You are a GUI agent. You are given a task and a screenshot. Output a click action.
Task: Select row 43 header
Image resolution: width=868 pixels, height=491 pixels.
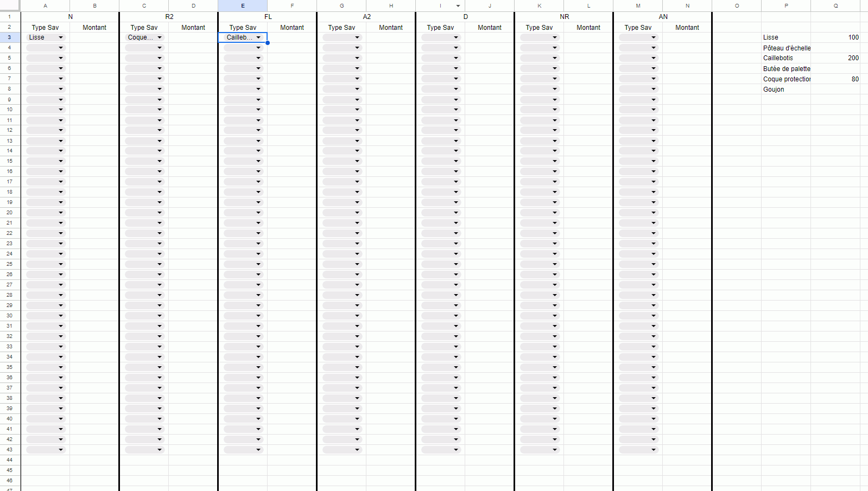pyautogui.click(x=10, y=450)
